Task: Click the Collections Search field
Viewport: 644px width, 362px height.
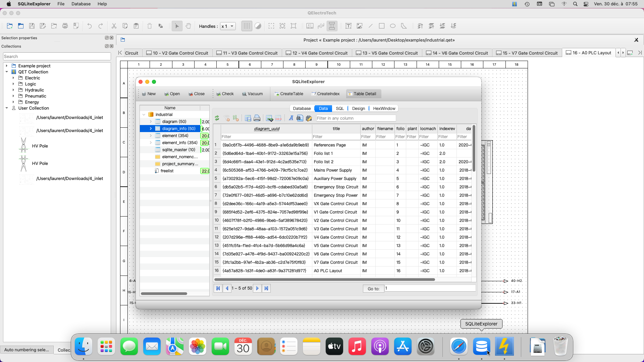Action: coord(57,57)
